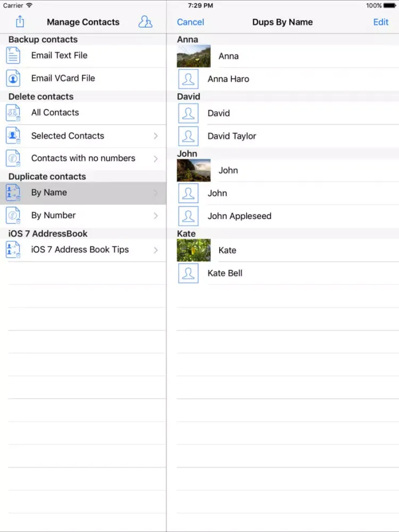Click the All Contacts delete icon

[x=13, y=113]
